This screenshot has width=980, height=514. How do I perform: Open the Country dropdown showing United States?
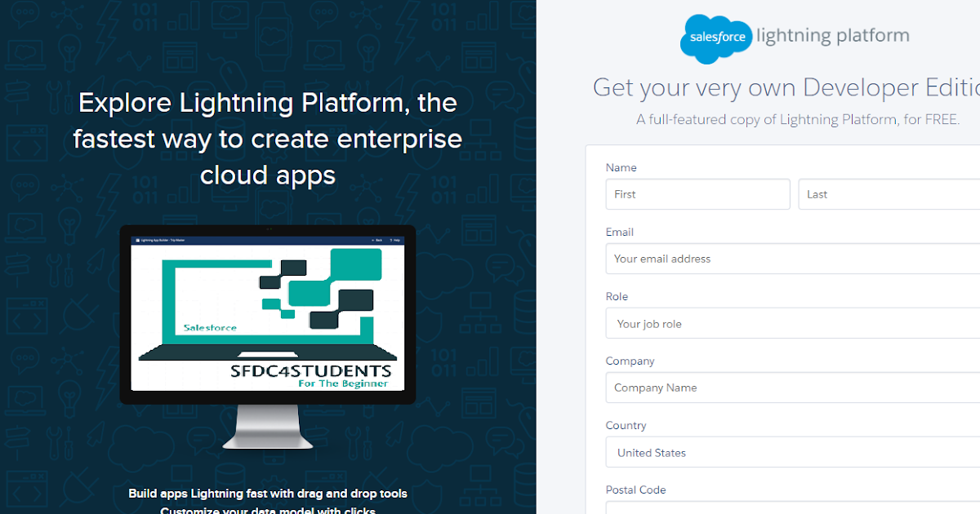pos(792,452)
